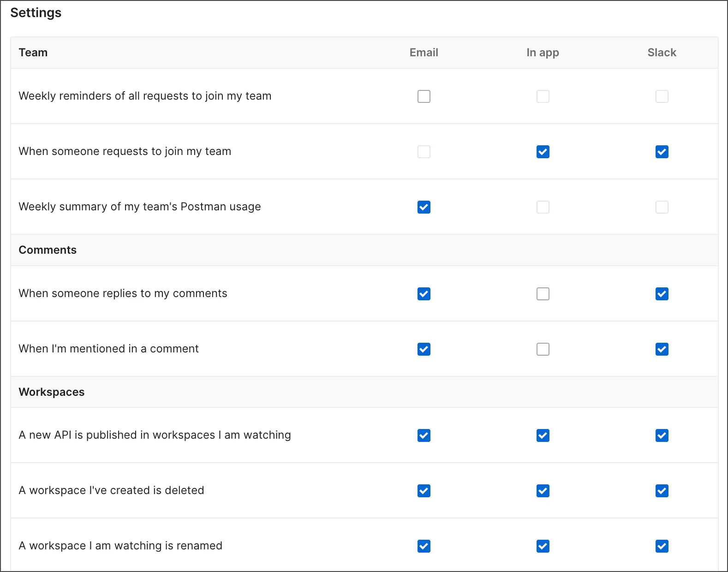Uncheck Slack for new API published
Viewport: 728px width, 572px height.
(x=662, y=435)
